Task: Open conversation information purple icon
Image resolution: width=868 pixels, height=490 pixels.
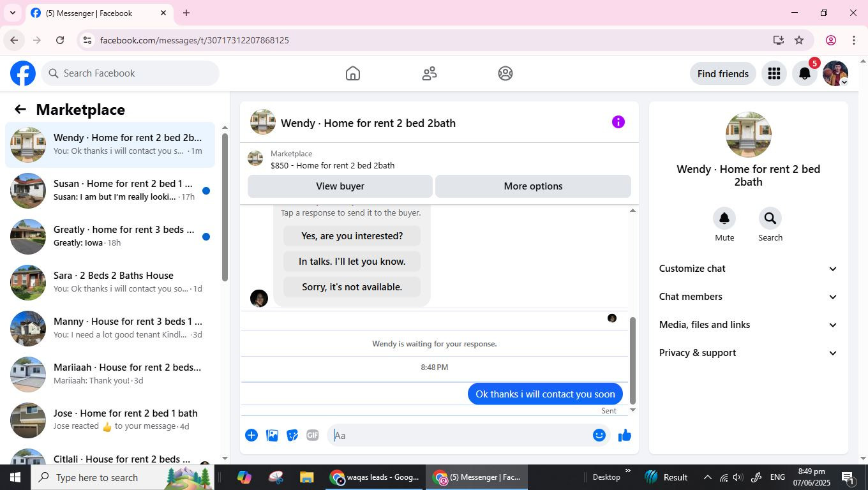Action: pos(618,122)
